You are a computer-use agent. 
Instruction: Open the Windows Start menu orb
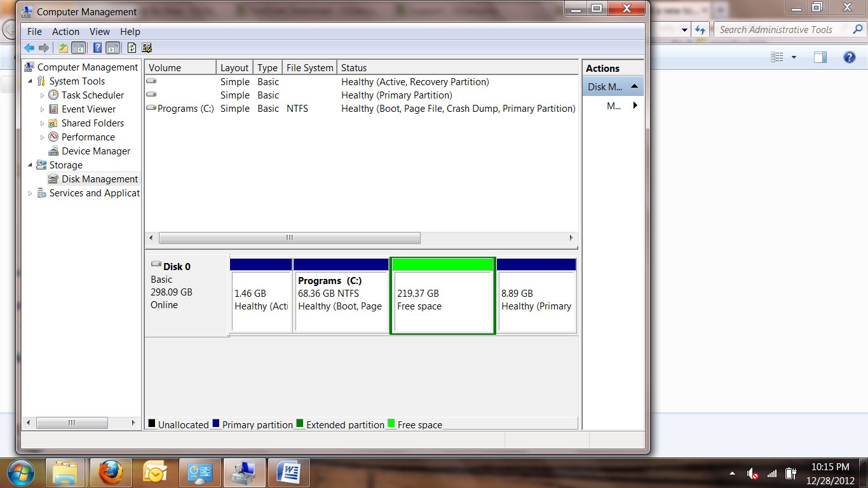(x=22, y=472)
